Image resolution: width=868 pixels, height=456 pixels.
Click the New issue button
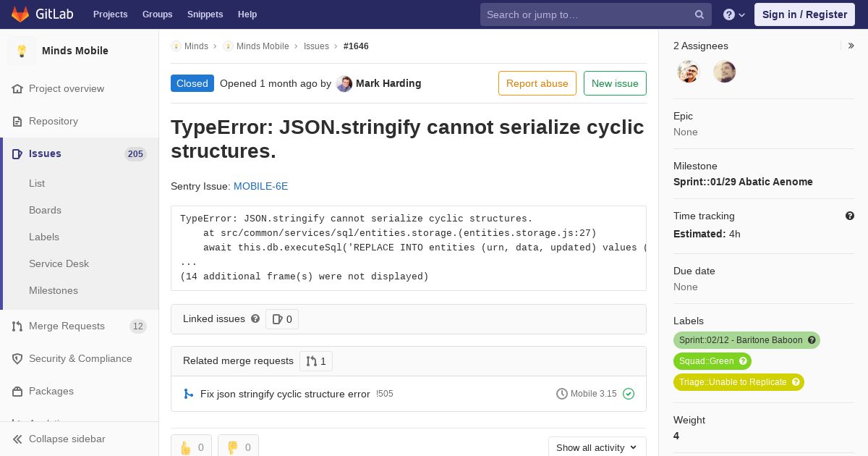tap(615, 83)
